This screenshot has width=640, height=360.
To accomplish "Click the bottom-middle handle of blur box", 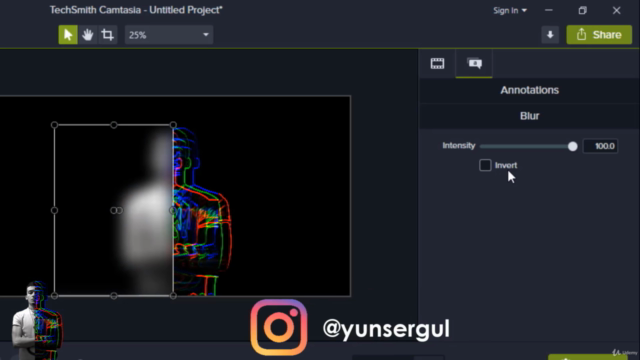I will tap(114, 296).
